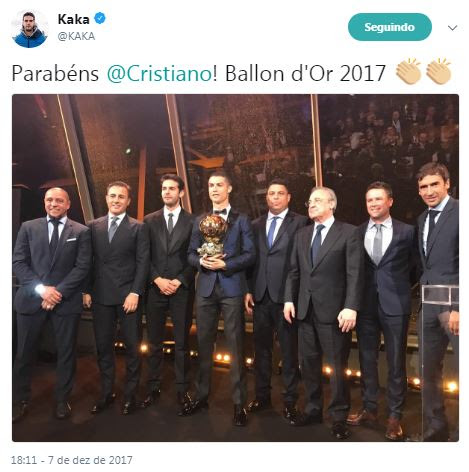This screenshot has height=472, width=469.
Task: Open the tweet options chevron menu
Action: [x=452, y=28]
